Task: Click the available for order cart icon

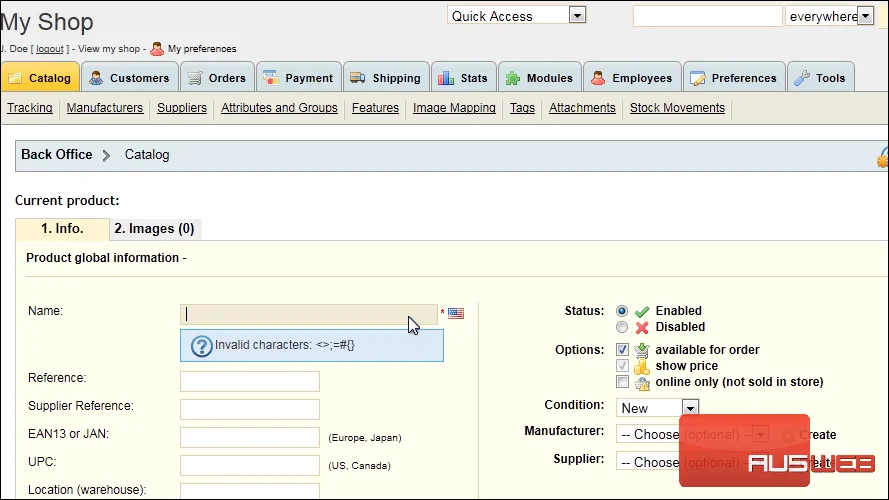Action: coord(642,350)
